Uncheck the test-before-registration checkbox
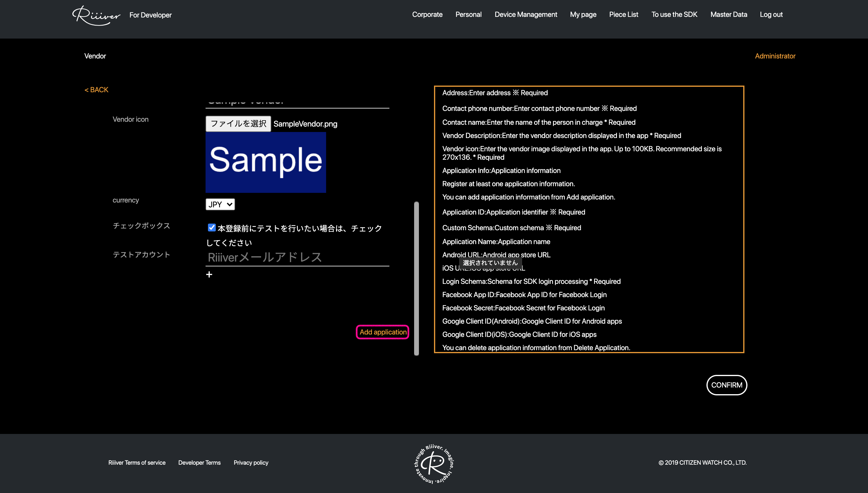The height and width of the screenshot is (493, 868). [212, 228]
